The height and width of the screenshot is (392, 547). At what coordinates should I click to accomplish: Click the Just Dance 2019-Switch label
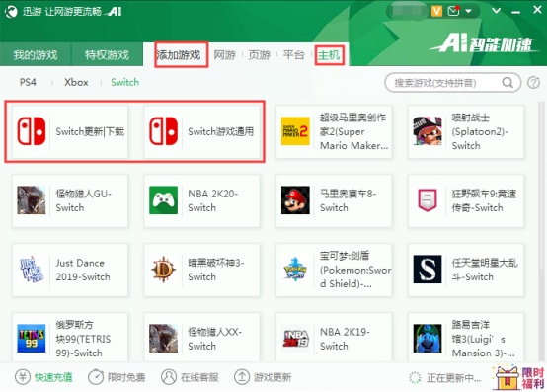point(83,270)
